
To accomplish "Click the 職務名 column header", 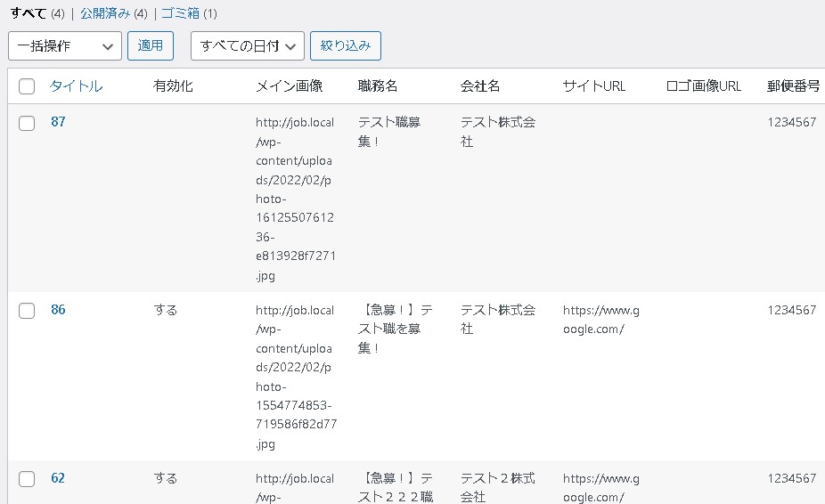I will [378, 86].
